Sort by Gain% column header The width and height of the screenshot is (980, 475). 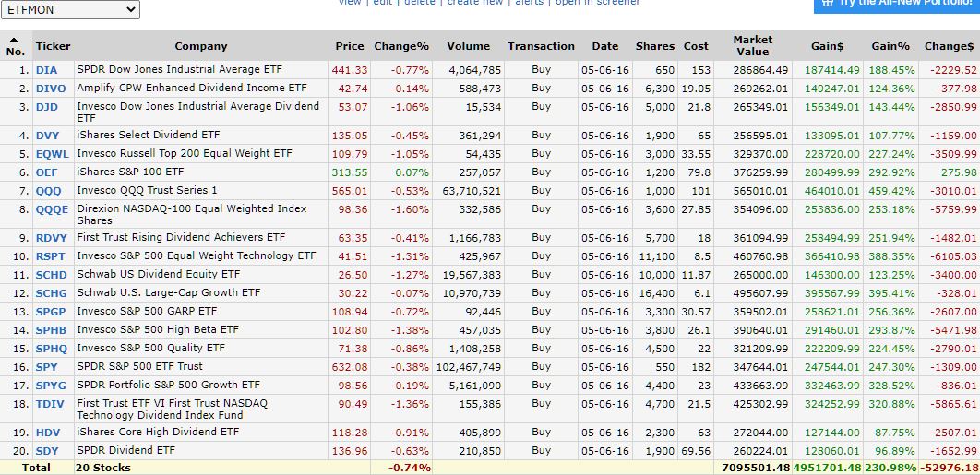pos(890,46)
